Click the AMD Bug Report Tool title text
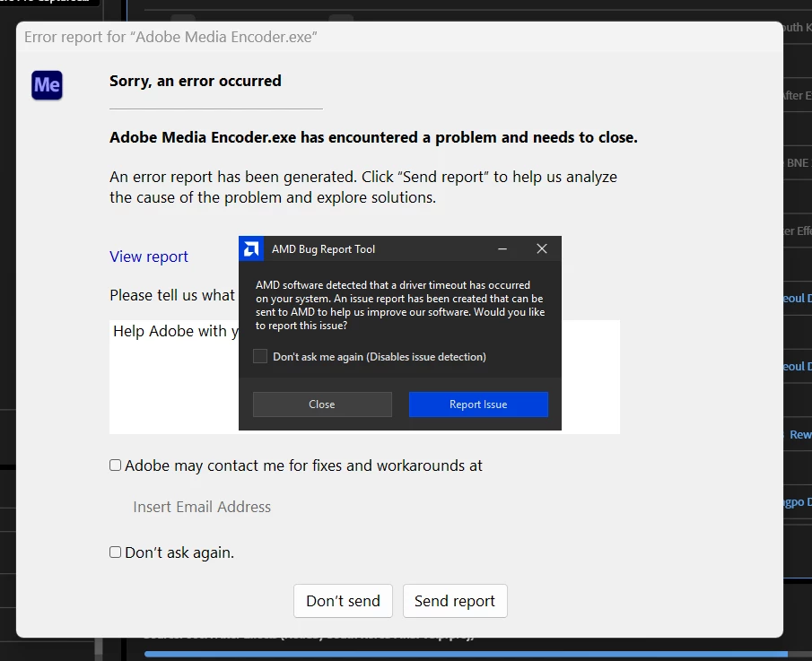The width and height of the screenshot is (812, 661). pyautogui.click(x=323, y=249)
